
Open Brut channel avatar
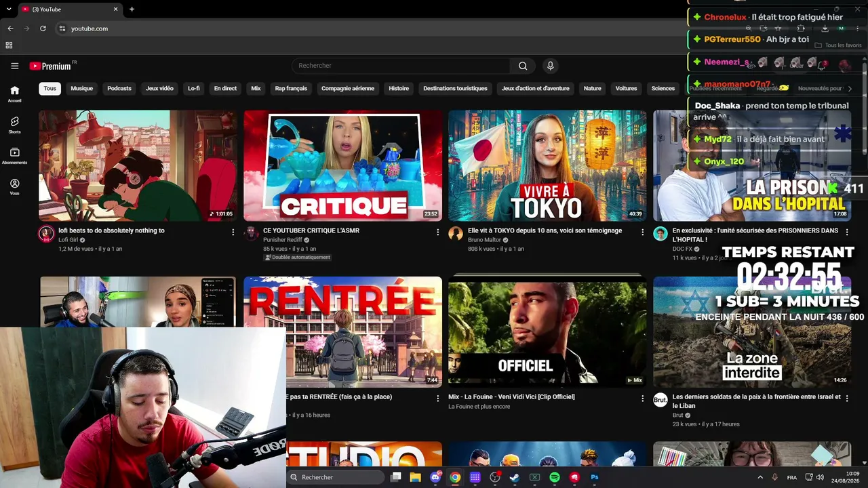[660, 400]
